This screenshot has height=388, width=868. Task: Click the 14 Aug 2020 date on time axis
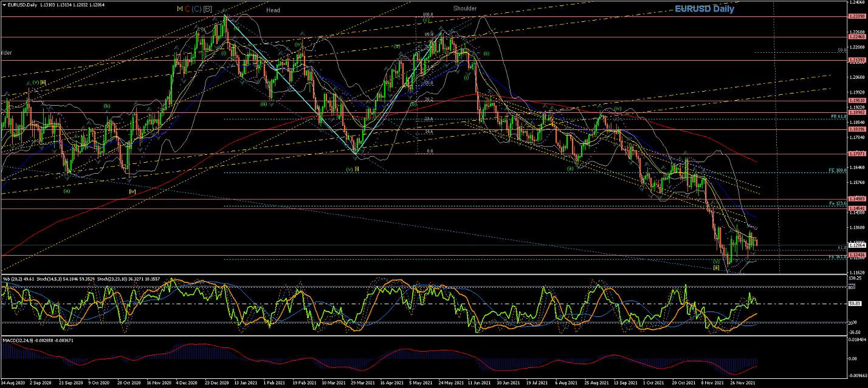tap(13, 384)
